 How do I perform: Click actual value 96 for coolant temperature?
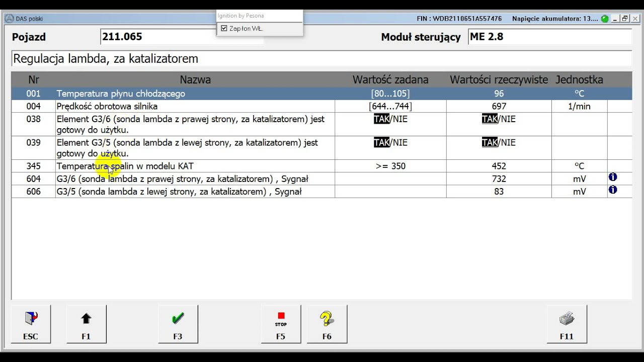[x=499, y=94]
